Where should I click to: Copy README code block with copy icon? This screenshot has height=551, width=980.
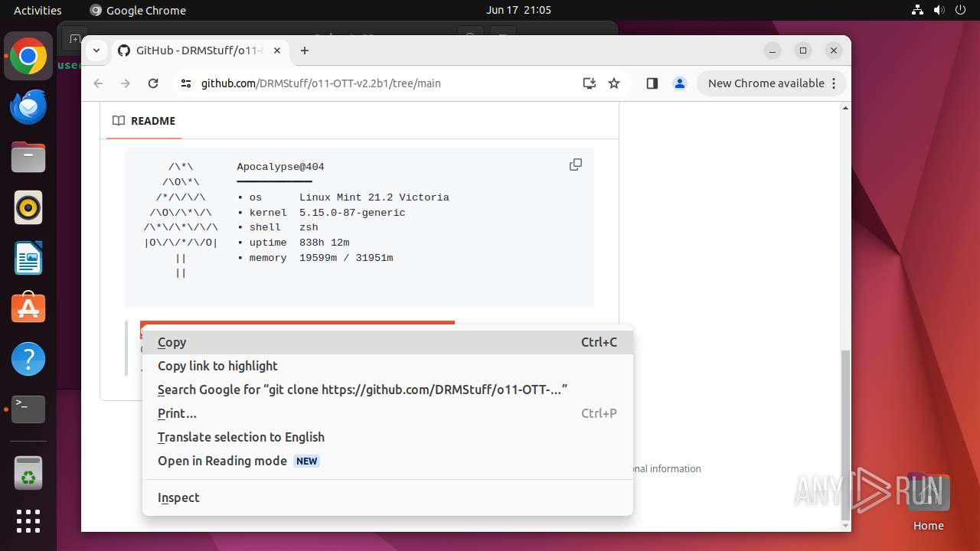coord(576,165)
